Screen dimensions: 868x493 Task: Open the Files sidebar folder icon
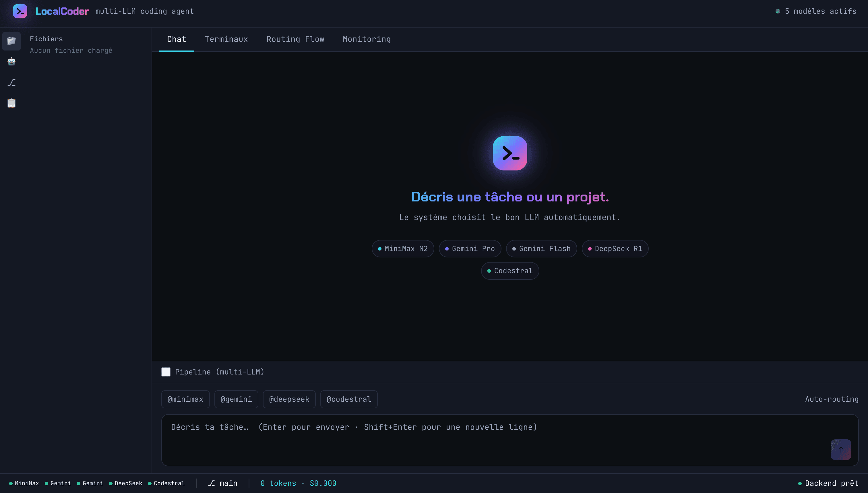(x=11, y=41)
